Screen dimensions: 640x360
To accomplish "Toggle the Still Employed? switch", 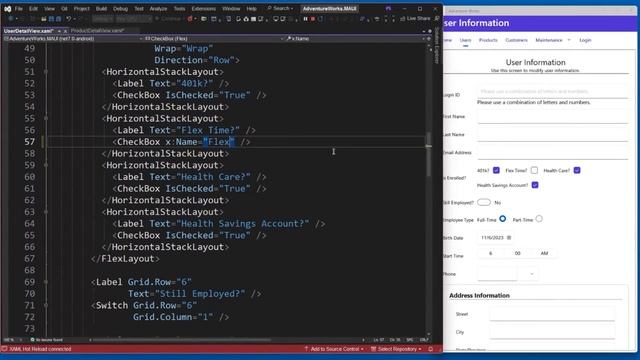I will coord(484,202).
